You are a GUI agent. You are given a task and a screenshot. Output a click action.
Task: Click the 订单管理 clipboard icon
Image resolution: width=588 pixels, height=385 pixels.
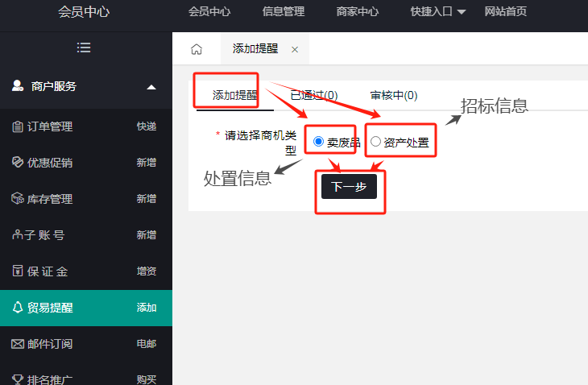[x=18, y=126]
